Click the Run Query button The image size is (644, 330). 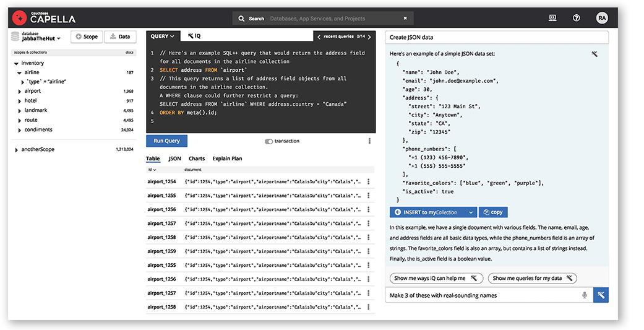(166, 141)
